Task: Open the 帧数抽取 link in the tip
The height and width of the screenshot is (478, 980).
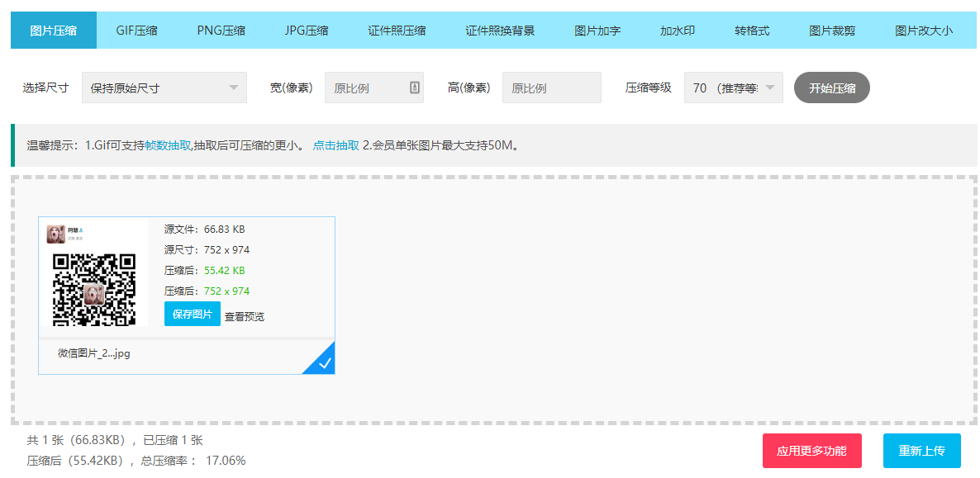Action: coord(168,145)
